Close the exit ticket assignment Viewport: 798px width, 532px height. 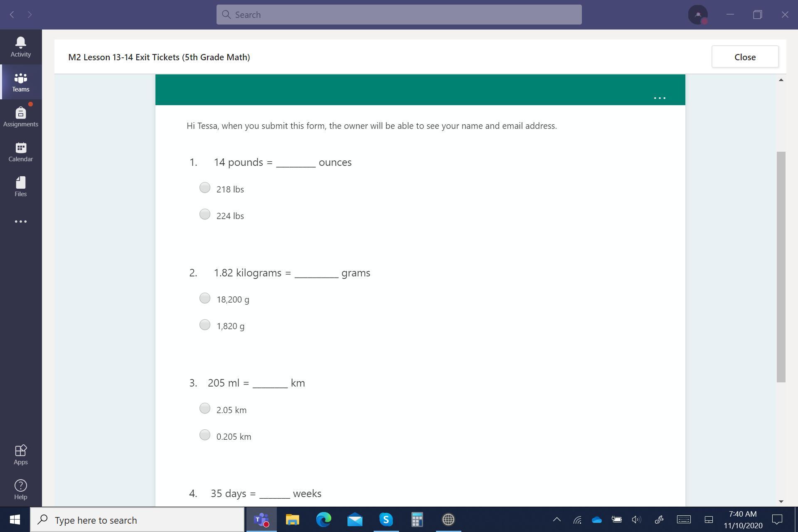744,57
